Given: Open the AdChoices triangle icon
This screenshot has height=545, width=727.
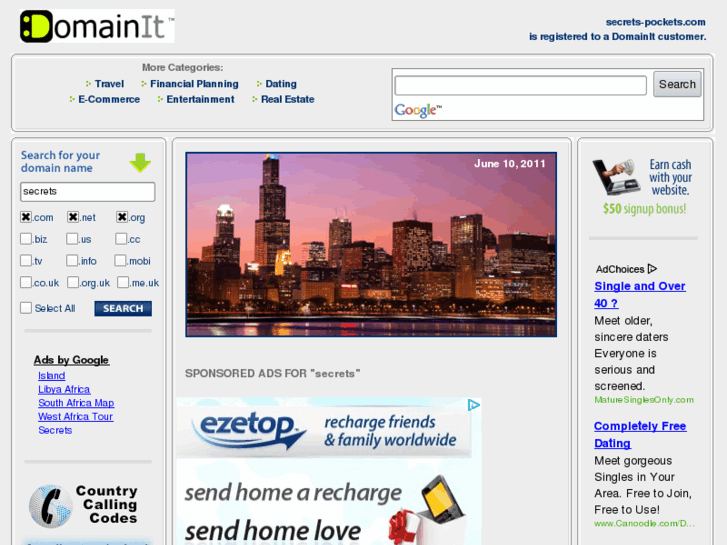Looking at the screenshot, I should tap(652, 269).
